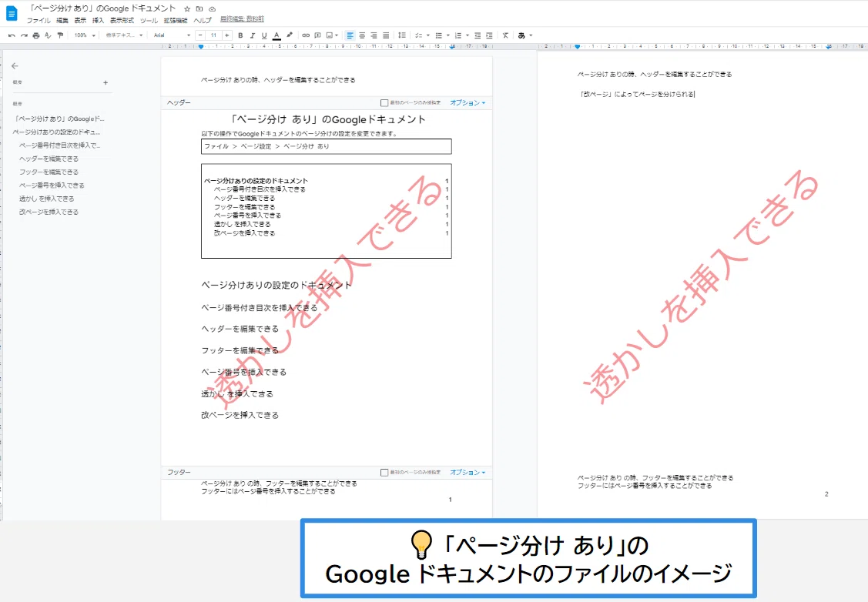Move document to a folder

click(x=199, y=9)
